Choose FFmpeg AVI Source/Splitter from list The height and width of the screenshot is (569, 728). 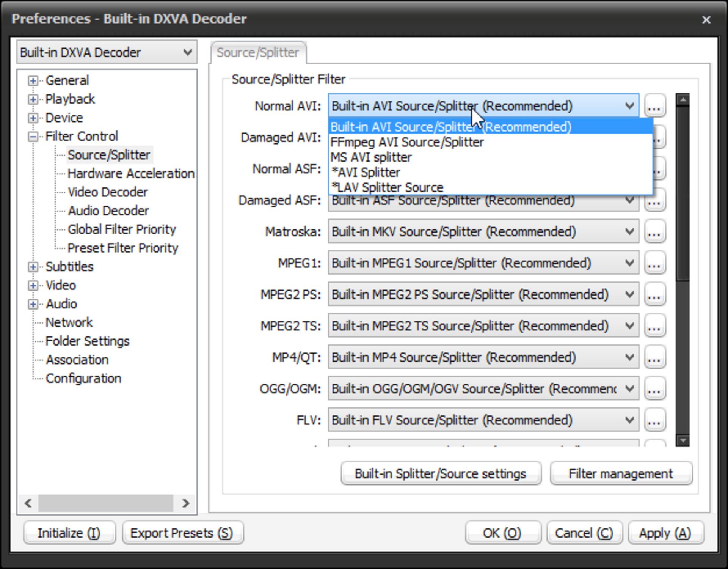tap(407, 142)
